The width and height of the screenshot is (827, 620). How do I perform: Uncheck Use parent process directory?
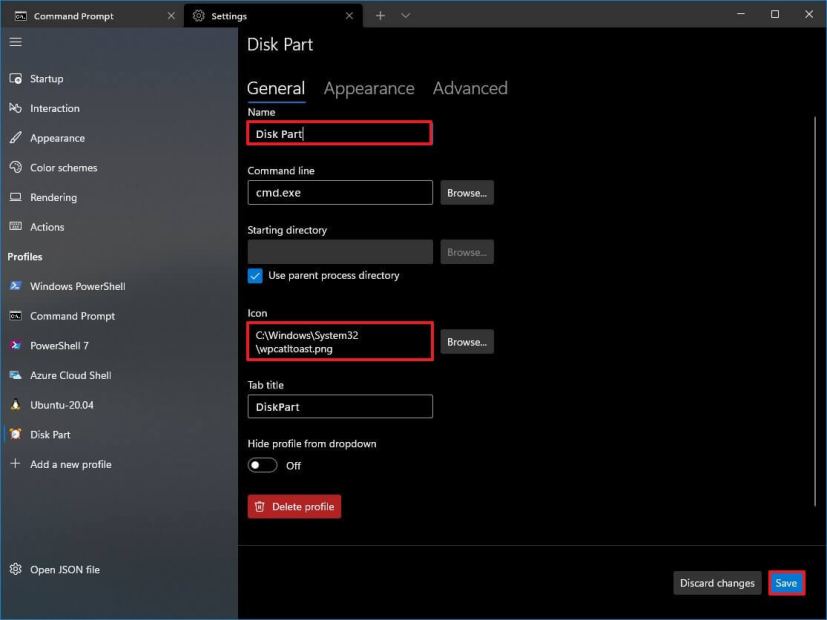pyautogui.click(x=255, y=276)
